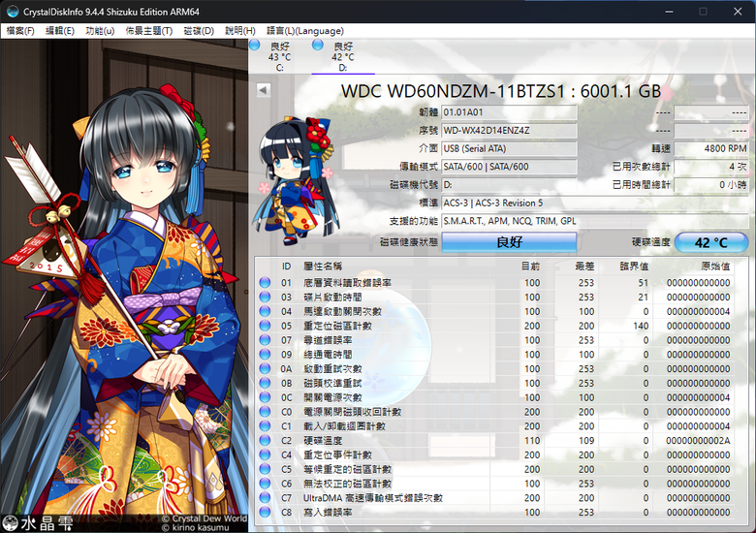Click the 42 °C temperature button
Screen dimensions: 756x533
click(x=710, y=242)
